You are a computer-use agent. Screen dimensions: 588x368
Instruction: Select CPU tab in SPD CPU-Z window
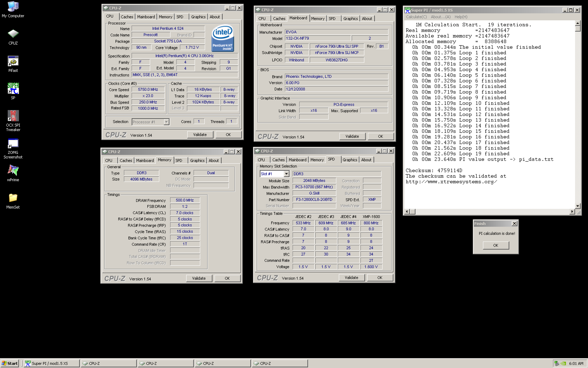261,160
